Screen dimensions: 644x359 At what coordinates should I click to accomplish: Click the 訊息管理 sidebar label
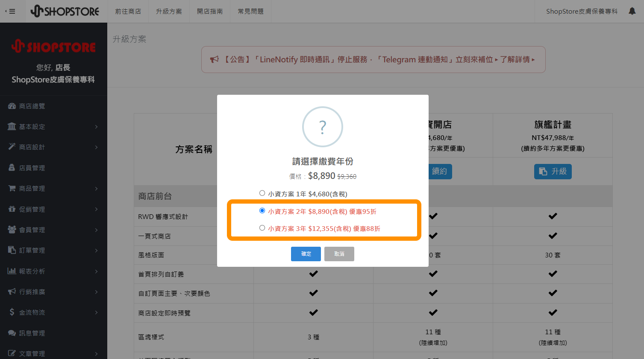pyautogui.click(x=32, y=333)
